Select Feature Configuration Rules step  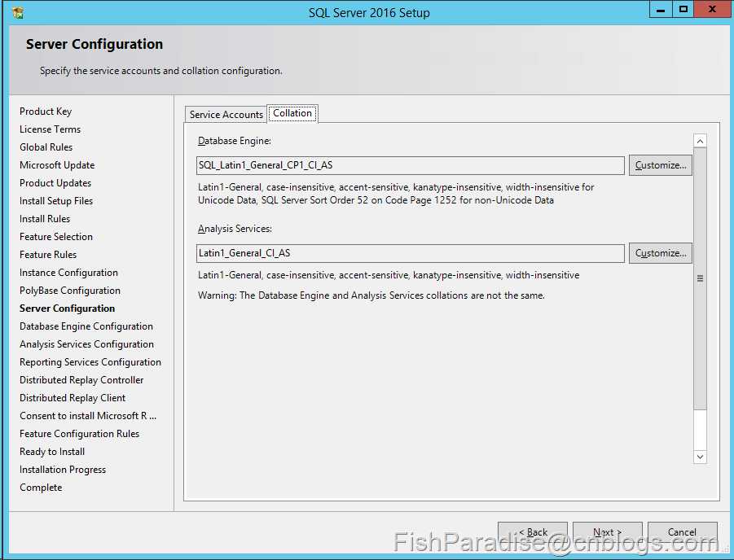point(80,434)
